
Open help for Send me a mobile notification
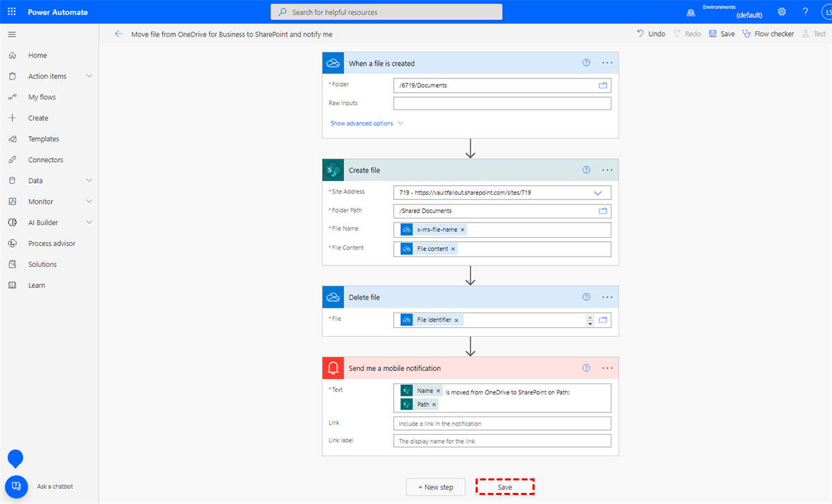[587, 368]
